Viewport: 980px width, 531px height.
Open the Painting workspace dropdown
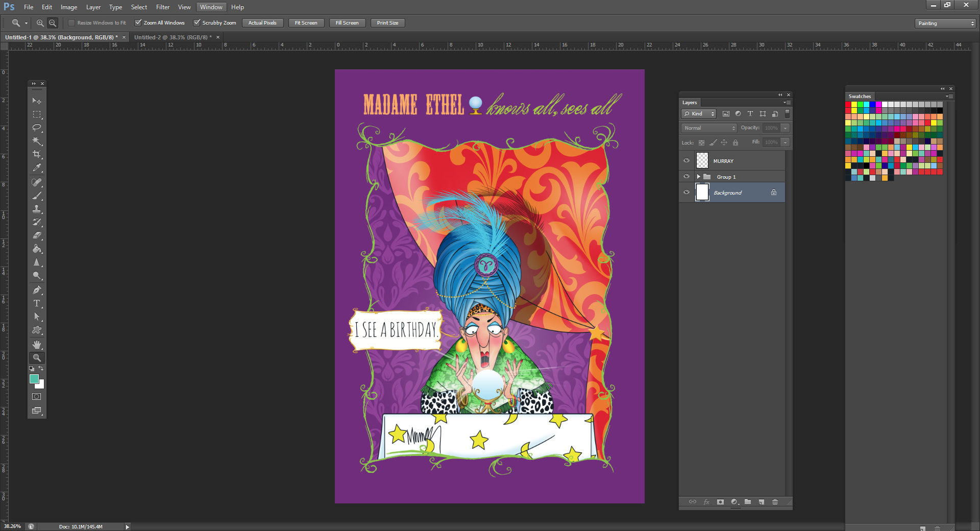945,23
